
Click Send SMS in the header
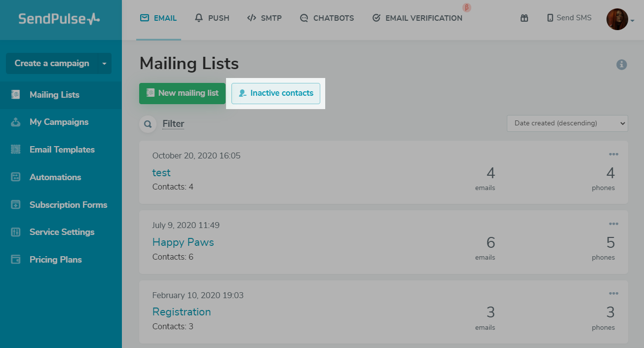pyautogui.click(x=569, y=18)
